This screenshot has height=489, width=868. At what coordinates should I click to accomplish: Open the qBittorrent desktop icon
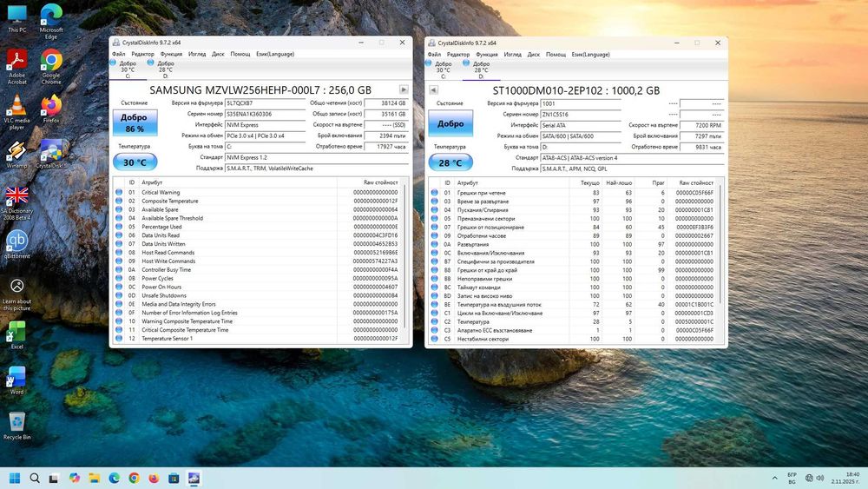tap(17, 245)
